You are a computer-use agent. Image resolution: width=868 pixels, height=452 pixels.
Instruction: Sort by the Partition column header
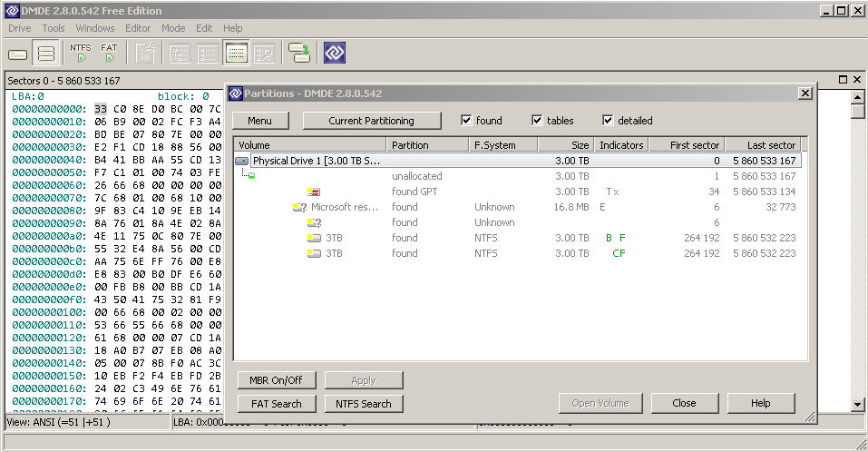427,145
